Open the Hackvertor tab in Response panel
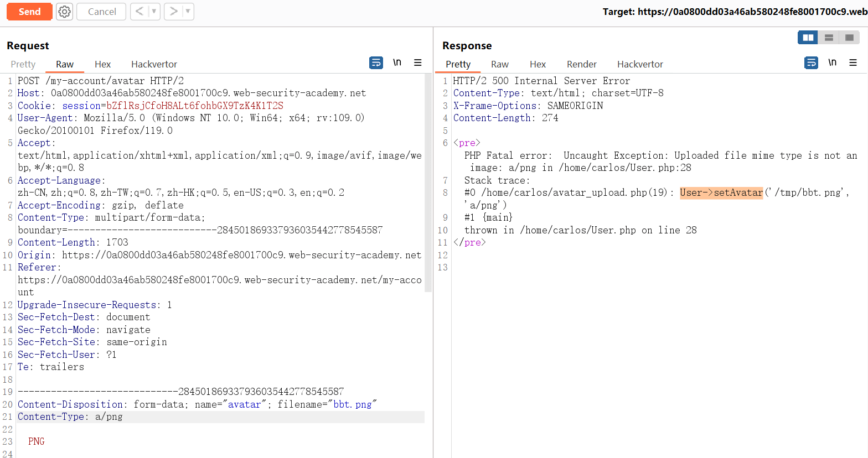 coord(640,64)
